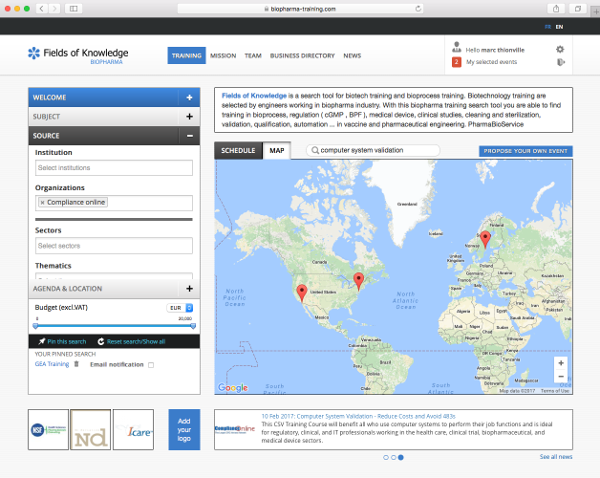Open the ND sponsor logo
The width and height of the screenshot is (600, 478).
[91, 429]
